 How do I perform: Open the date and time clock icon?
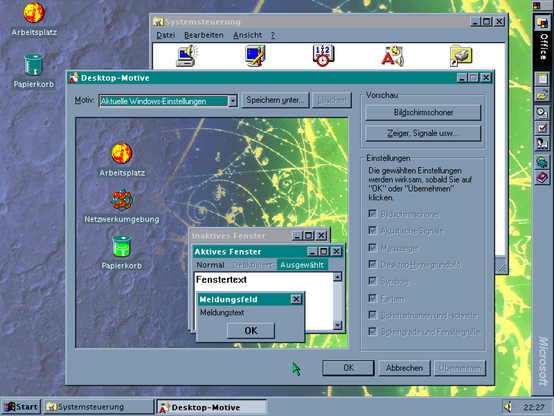[x=323, y=55]
